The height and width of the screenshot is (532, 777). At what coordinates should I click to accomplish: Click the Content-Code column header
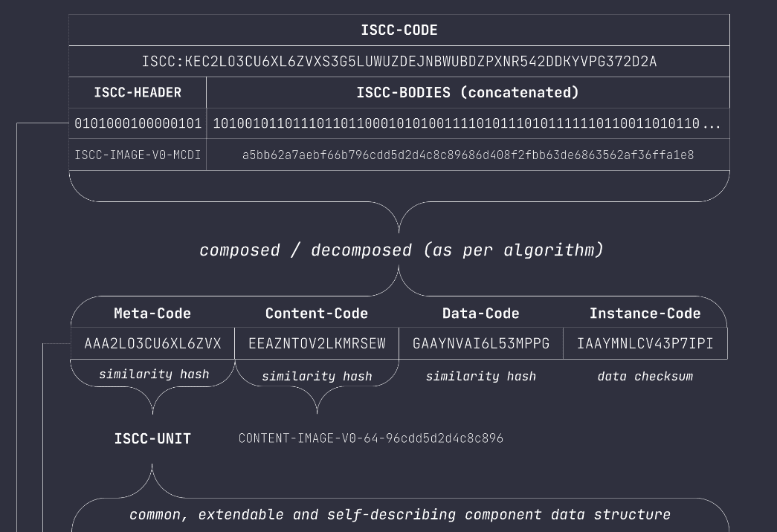click(317, 314)
